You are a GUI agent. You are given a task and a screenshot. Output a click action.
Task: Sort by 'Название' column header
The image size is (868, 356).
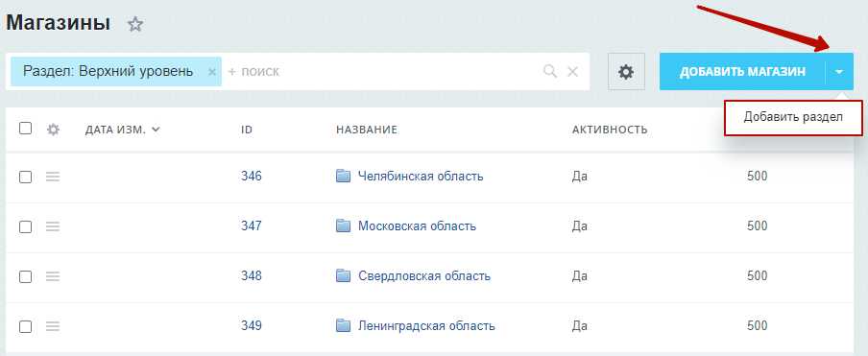pos(367,130)
